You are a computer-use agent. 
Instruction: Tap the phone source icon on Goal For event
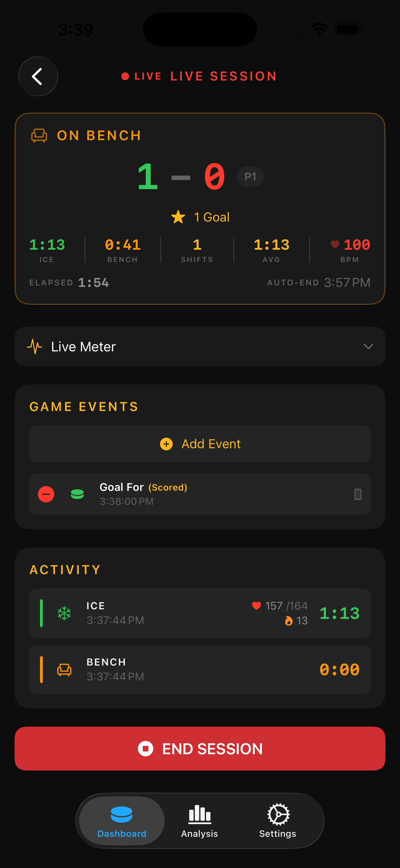pos(358,494)
